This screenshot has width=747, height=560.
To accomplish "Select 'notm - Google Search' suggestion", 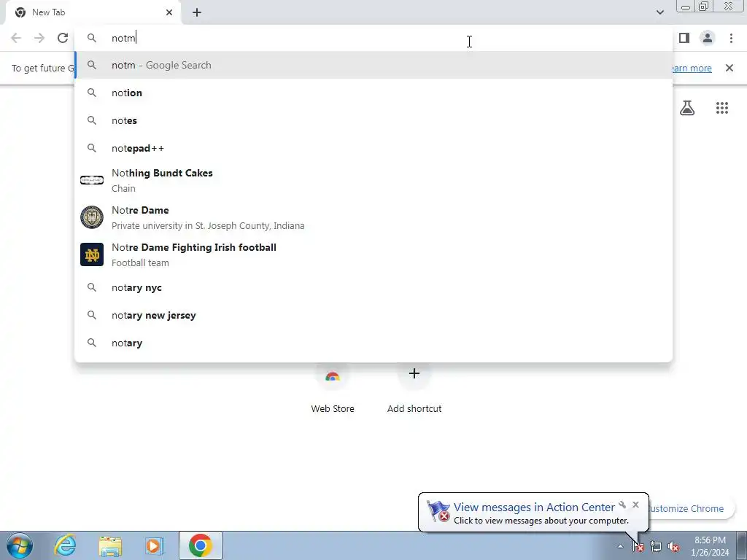I will (373, 65).
